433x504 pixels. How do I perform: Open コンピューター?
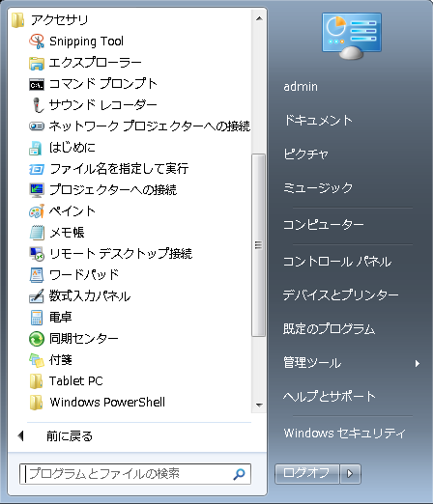(x=324, y=225)
